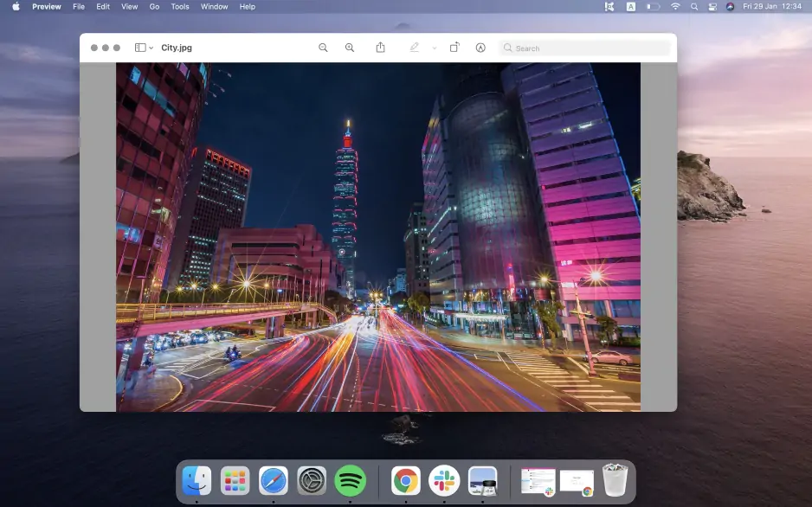Open the Apple menu
This screenshot has height=507, width=812.
tap(16, 7)
